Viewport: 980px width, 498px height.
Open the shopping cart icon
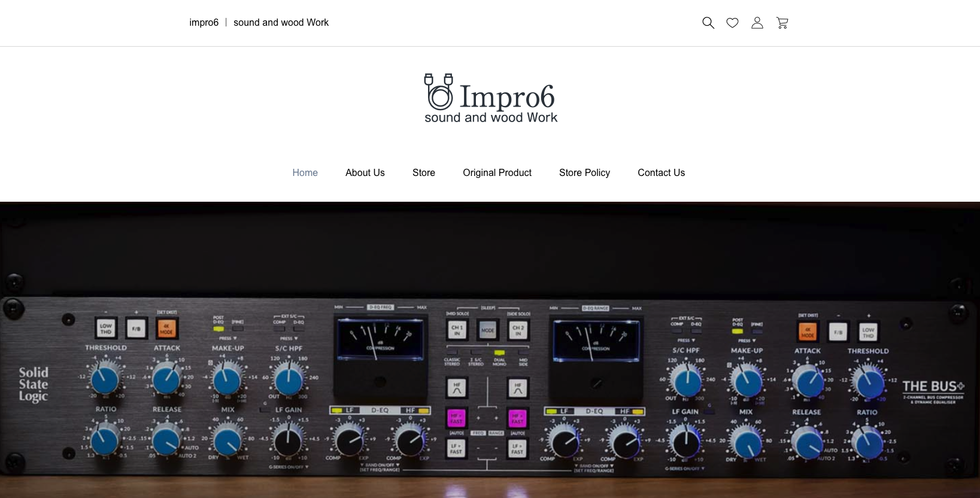(782, 23)
